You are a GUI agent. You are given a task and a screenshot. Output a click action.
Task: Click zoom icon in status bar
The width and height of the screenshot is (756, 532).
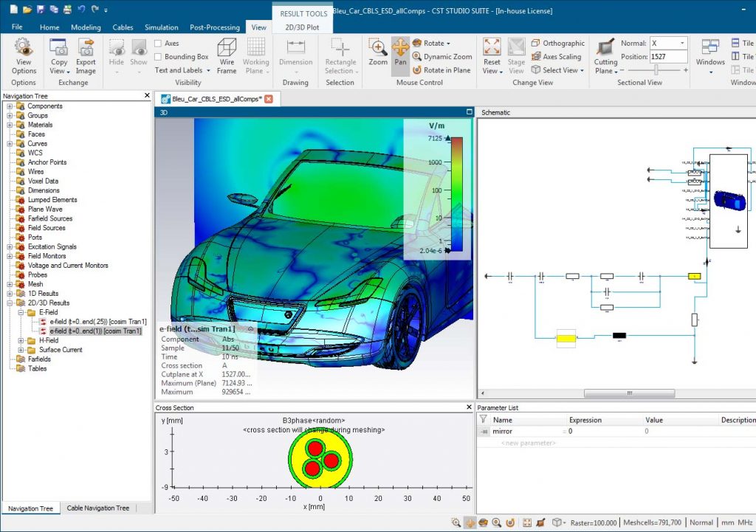[456, 522]
